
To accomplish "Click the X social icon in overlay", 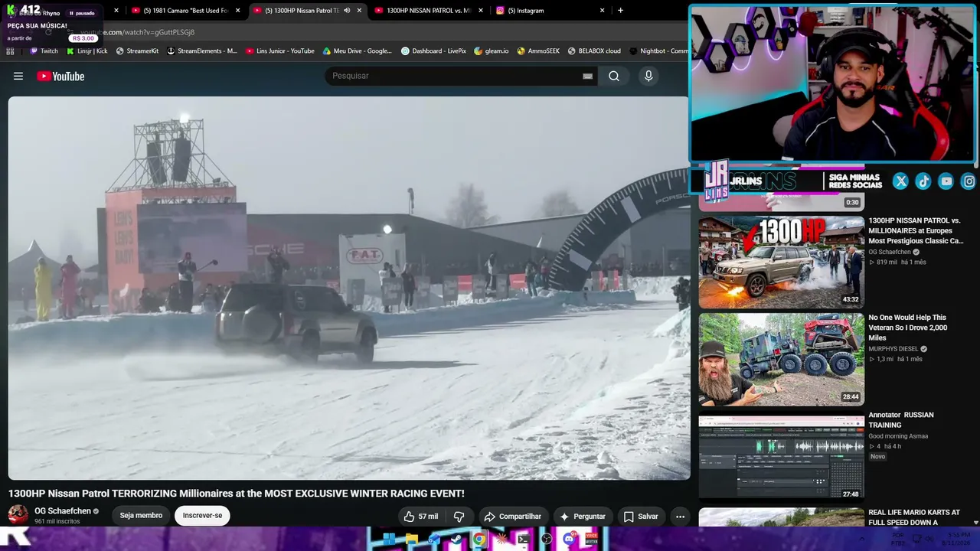I will tap(900, 181).
